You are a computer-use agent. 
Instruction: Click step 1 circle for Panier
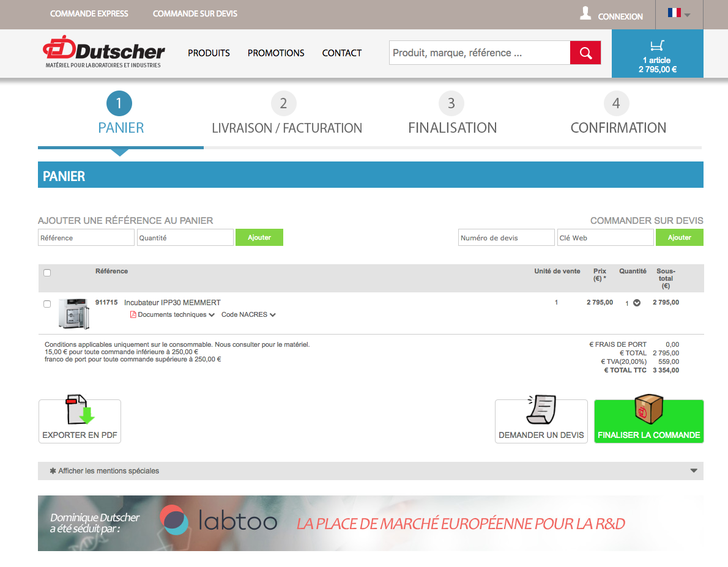(119, 103)
